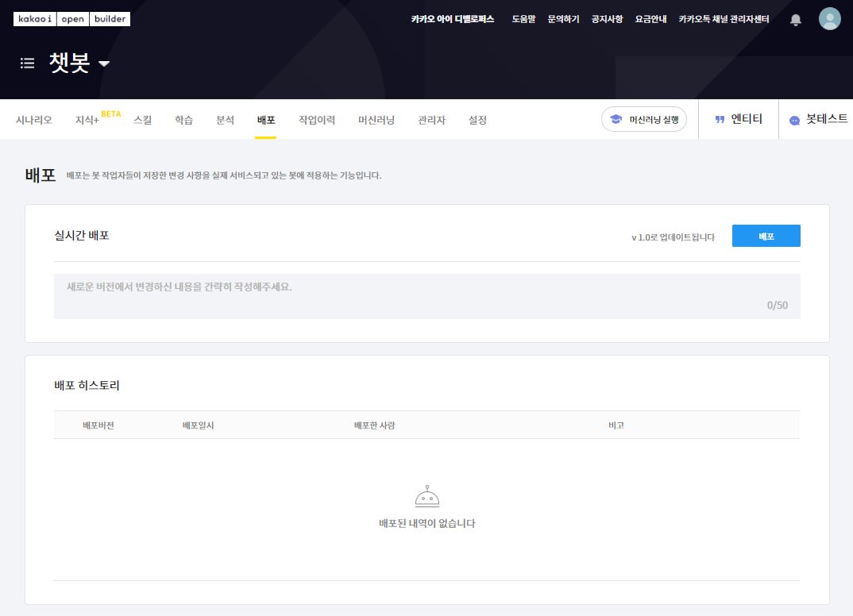Click the graduation cap icon for 머신러닝 실행
The image size is (853, 616).
pyautogui.click(x=616, y=120)
